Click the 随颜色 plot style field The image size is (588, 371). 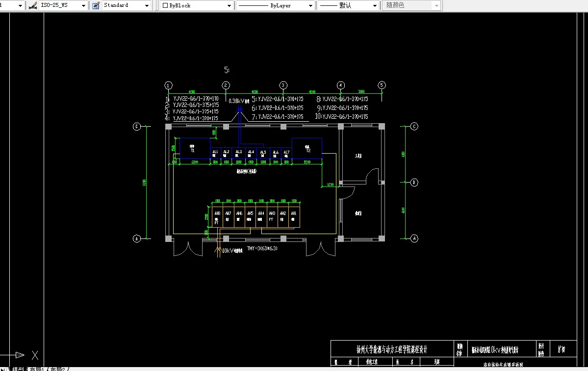tap(411, 5)
